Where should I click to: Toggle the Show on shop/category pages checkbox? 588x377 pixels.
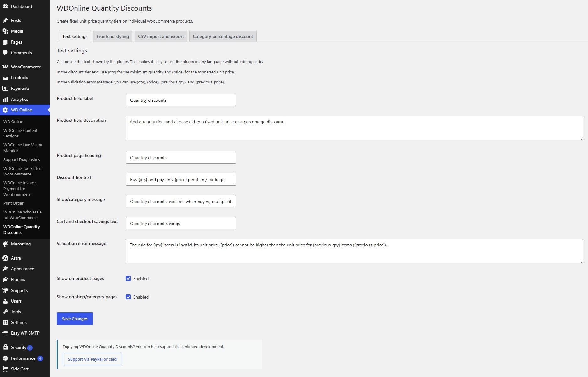pos(128,297)
